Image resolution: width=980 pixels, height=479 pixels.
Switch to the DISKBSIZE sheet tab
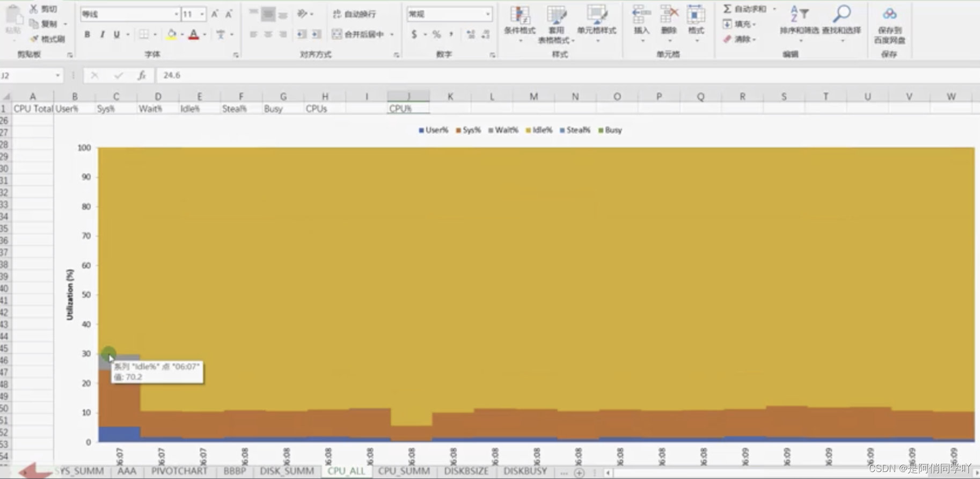point(466,471)
